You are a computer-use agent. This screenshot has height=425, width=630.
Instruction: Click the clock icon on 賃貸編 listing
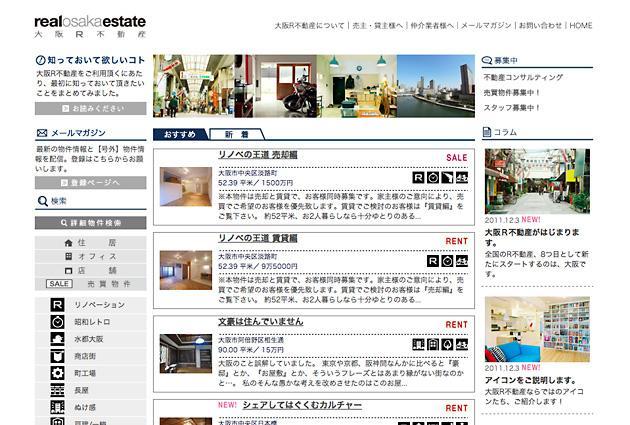[447, 261]
